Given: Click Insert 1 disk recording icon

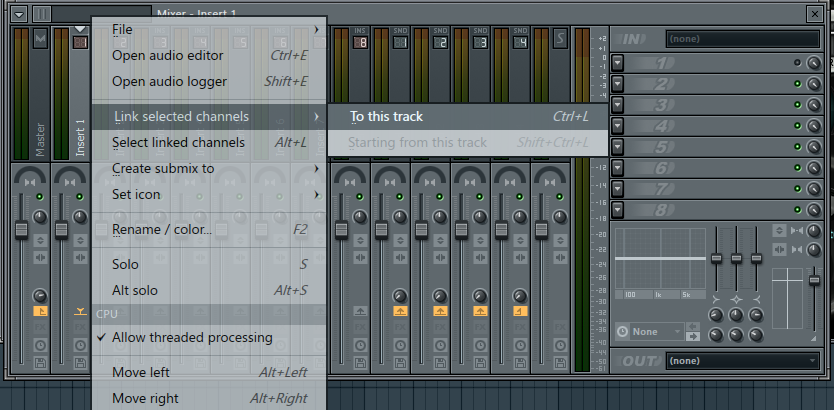Looking at the screenshot, I should pyautogui.click(x=80, y=364).
